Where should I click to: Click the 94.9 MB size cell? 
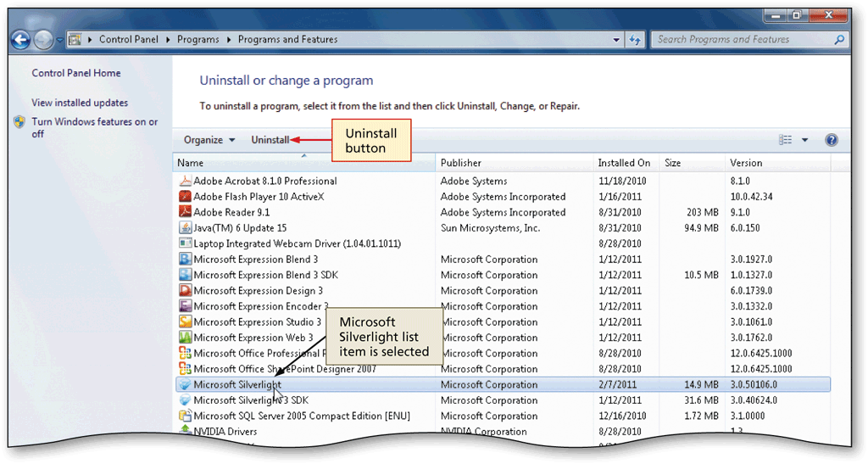tap(701, 227)
